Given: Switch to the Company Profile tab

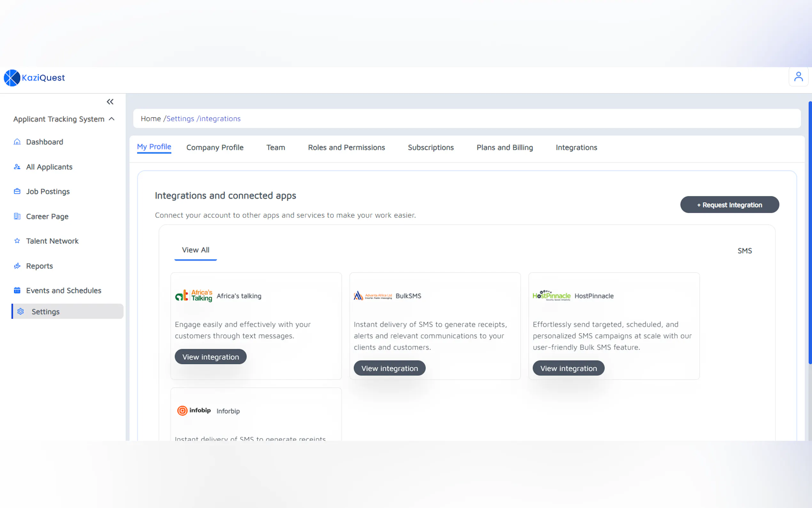Looking at the screenshot, I should (x=215, y=147).
